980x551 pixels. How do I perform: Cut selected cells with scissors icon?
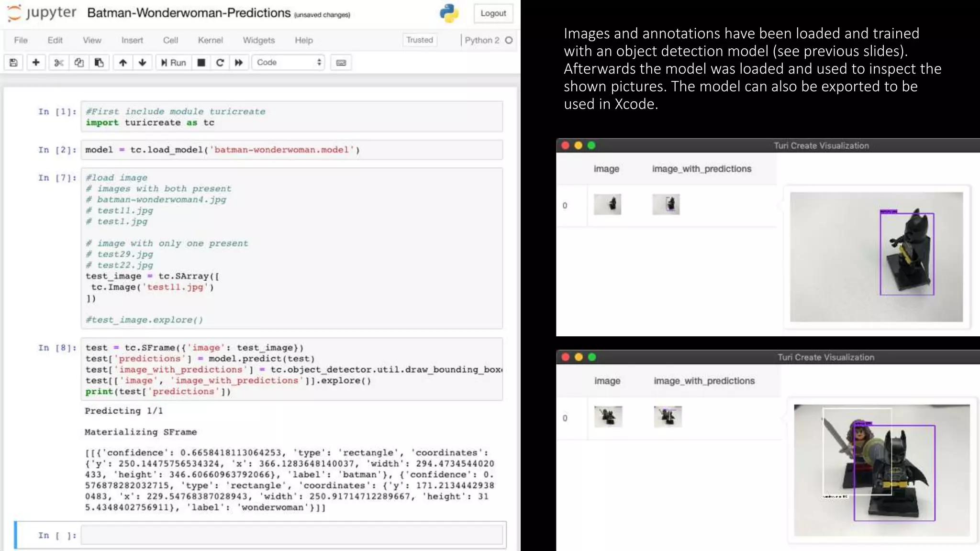click(59, 63)
